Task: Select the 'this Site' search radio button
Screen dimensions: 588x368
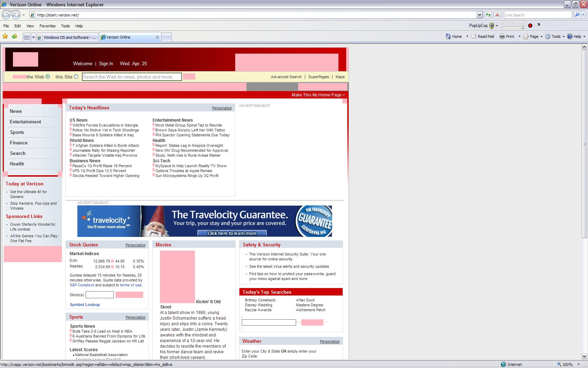Action: click(76, 77)
